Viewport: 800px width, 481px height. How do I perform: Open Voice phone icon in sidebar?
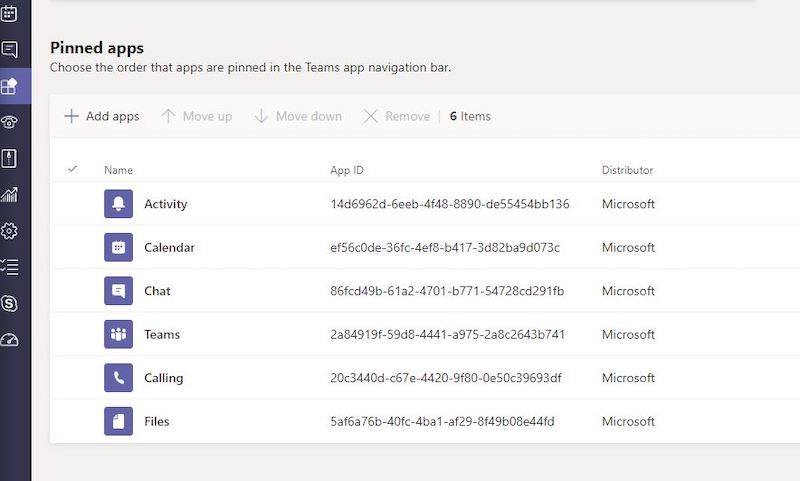(x=9, y=122)
